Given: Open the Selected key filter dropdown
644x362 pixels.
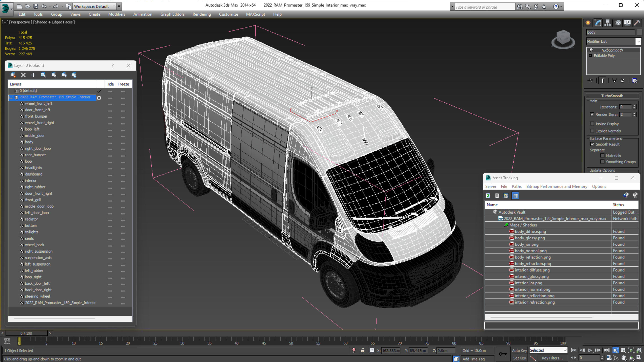Looking at the screenshot, I should click(x=565, y=350).
